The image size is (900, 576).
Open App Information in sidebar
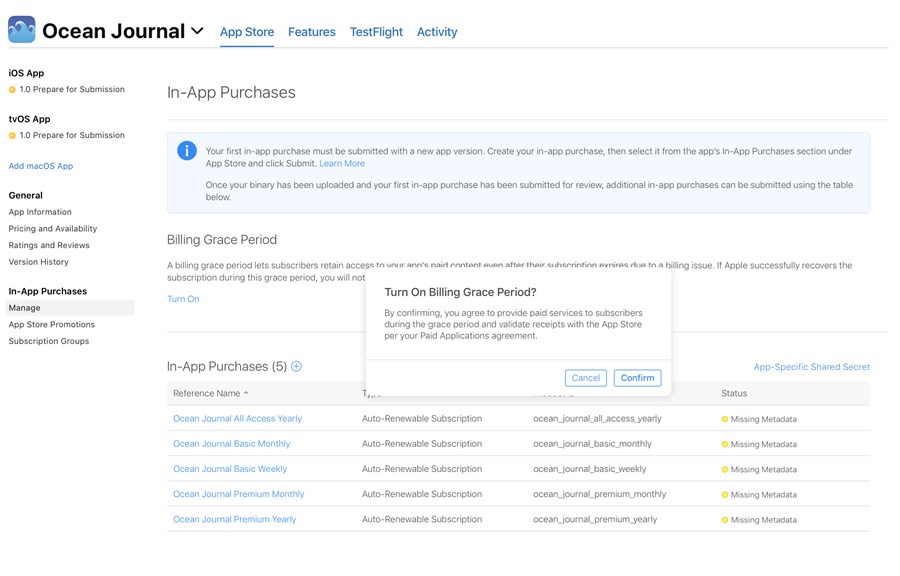click(x=40, y=212)
